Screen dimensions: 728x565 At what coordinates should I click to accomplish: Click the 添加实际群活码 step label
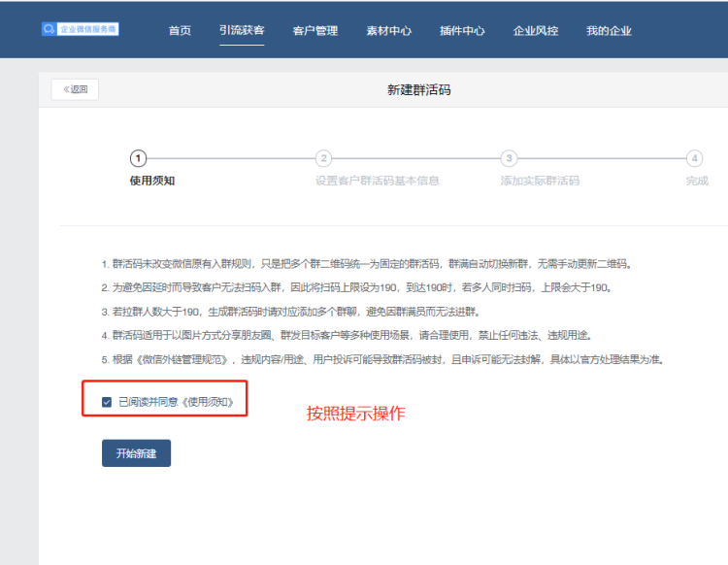tap(540, 181)
